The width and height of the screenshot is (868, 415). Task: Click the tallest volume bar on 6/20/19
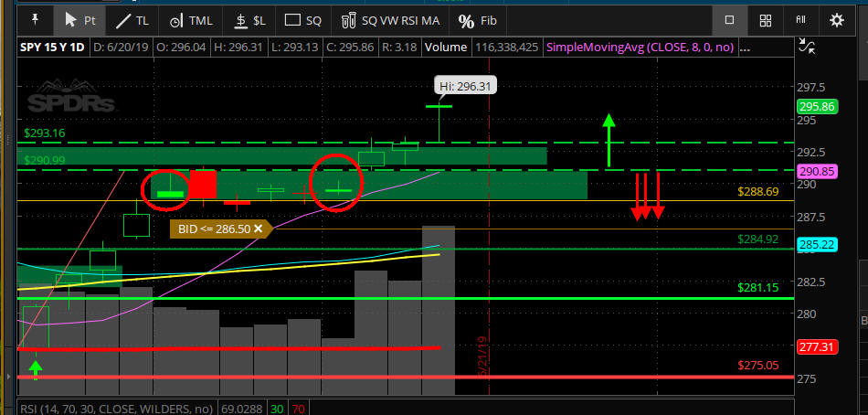439,310
